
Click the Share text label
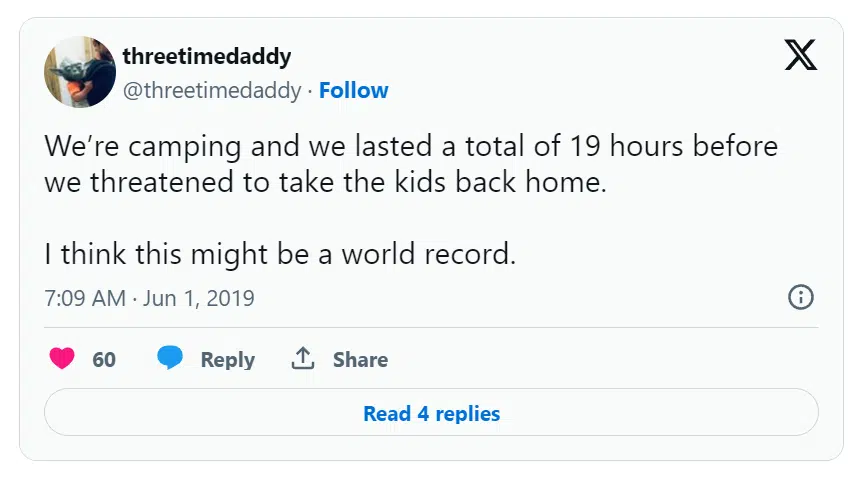pos(360,360)
